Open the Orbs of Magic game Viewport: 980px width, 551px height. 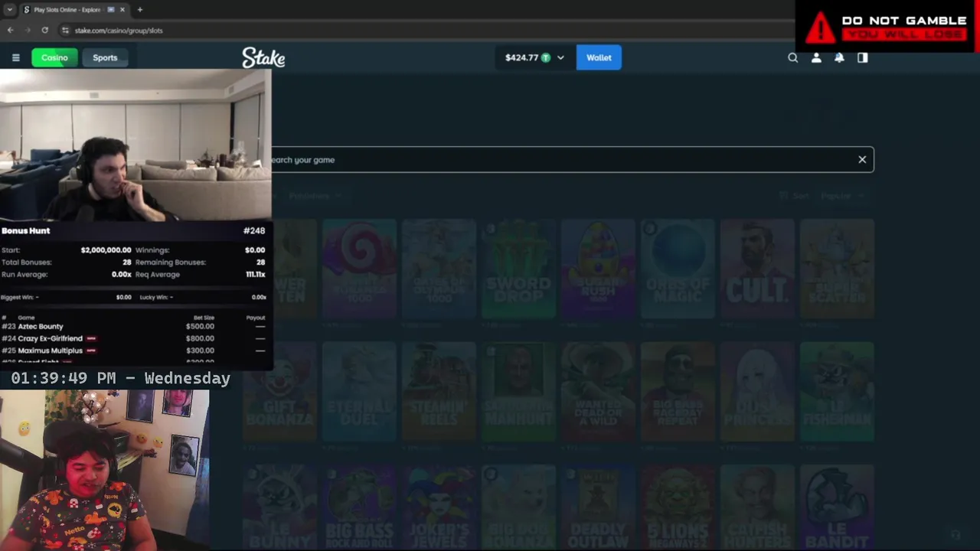(678, 268)
